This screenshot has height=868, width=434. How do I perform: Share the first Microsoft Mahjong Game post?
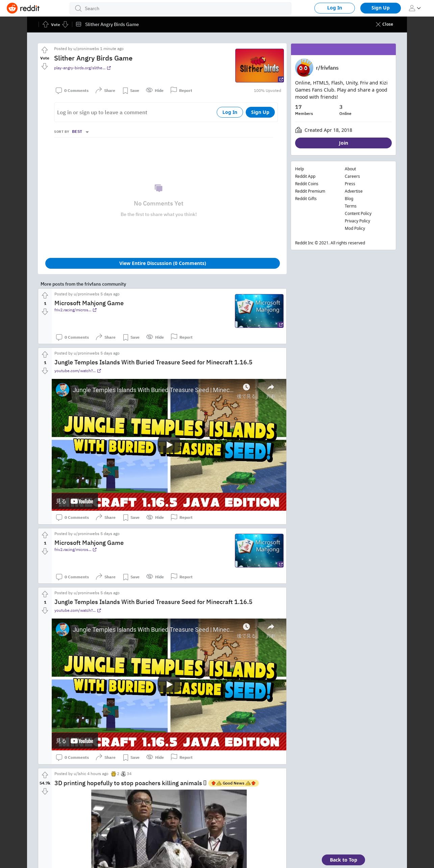[x=105, y=337]
